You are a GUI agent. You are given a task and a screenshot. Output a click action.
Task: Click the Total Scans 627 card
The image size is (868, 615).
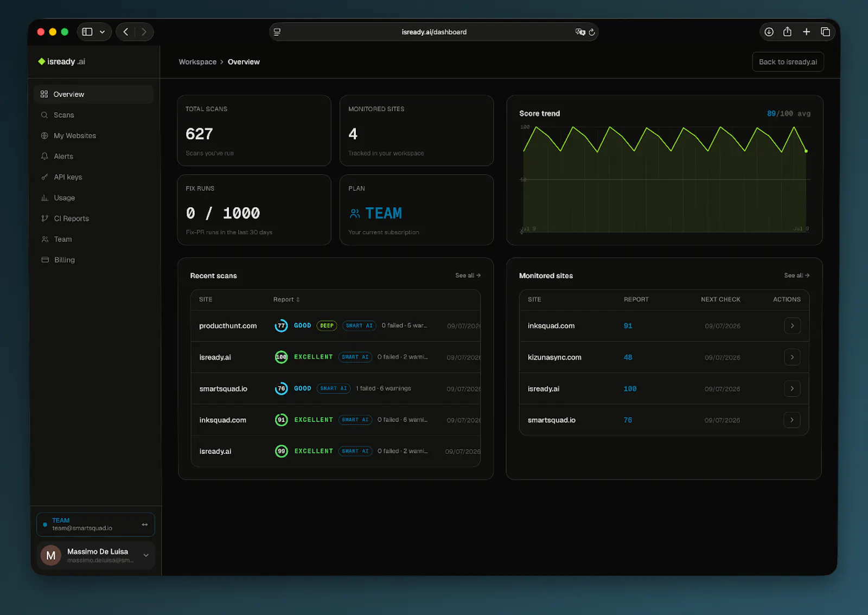coord(254,131)
